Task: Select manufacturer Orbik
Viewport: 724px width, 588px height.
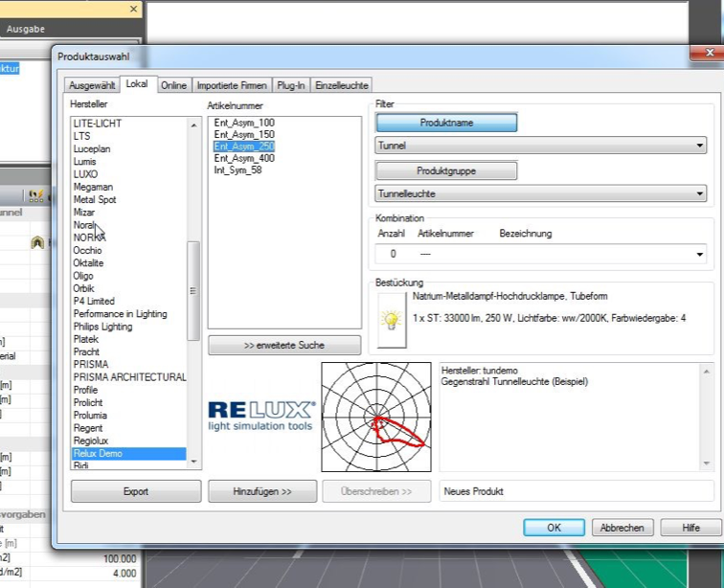Action: point(83,288)
